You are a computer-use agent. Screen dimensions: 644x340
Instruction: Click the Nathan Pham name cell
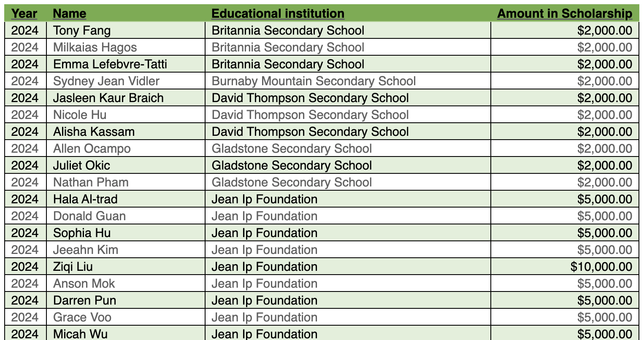[x=91, y=182]
